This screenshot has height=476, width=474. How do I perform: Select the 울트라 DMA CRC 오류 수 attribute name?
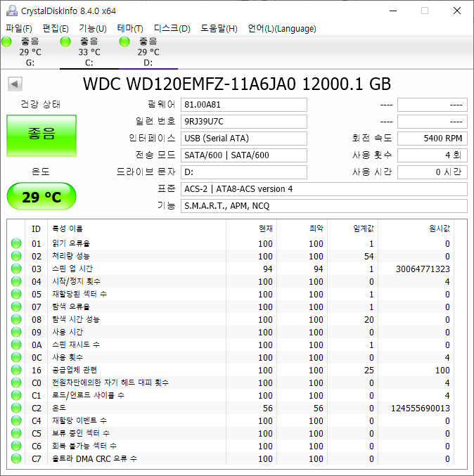coord(94,458)
